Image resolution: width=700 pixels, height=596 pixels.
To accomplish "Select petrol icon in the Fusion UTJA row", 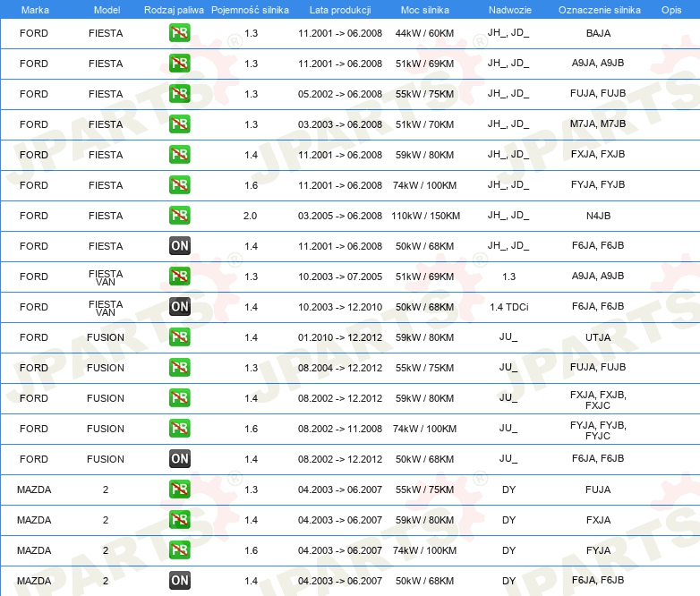I will tap(179, 337).
